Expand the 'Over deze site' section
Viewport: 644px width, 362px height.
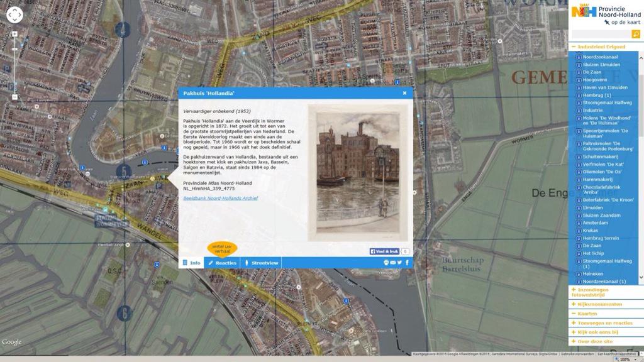(x=592, y=341)
